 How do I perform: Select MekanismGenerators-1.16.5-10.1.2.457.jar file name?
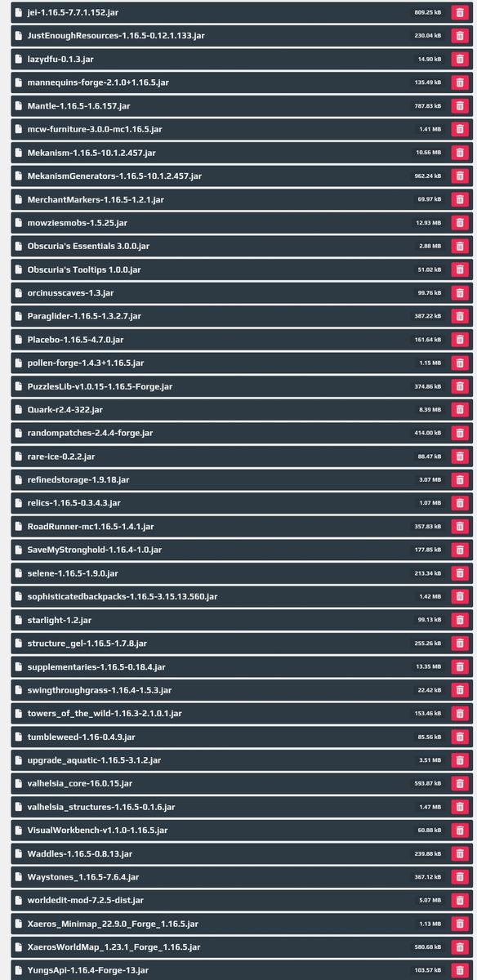click(114, 176)
